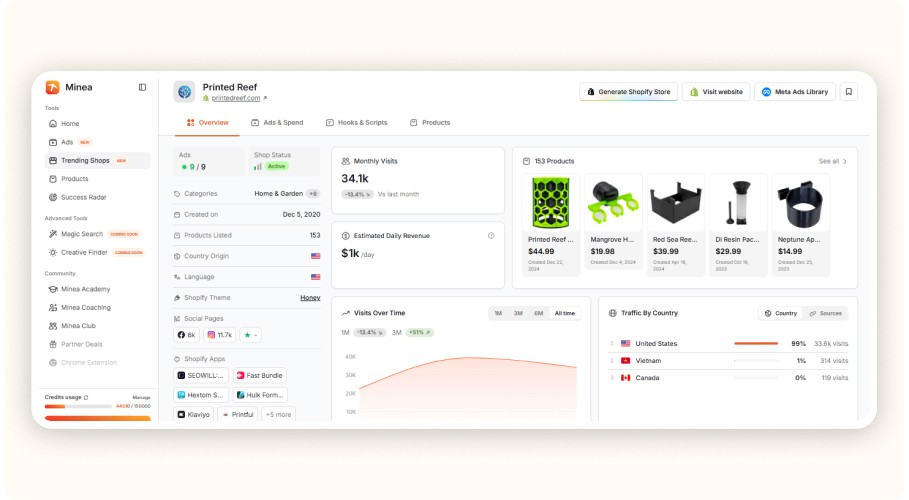
Task: Open Meta Ads Library button
Action: pos(795,92)
